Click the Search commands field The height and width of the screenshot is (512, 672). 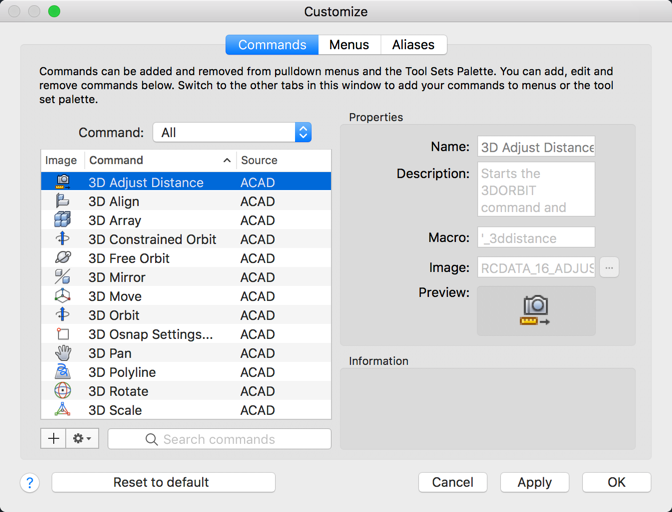point(220,439)
